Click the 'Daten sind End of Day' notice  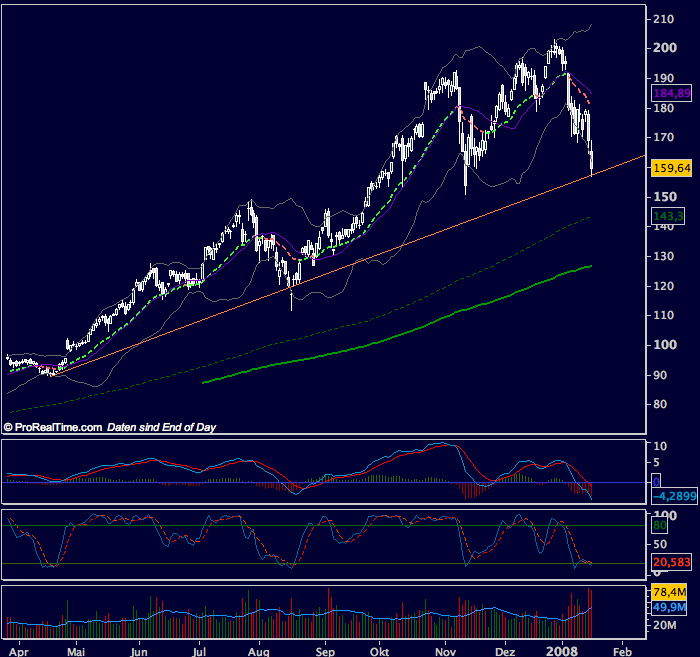click(161, 428)
